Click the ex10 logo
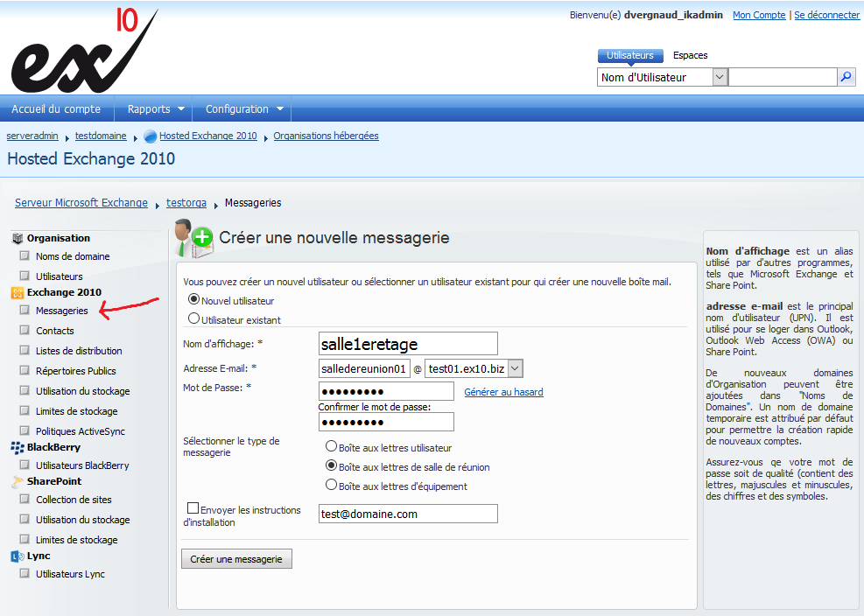 84,50
